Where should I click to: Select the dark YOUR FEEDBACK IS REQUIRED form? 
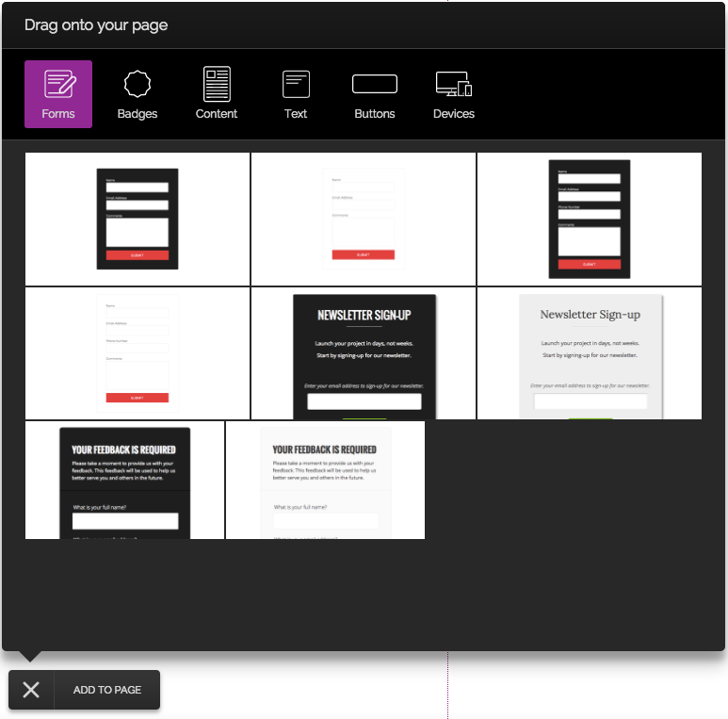pos(125,481)
